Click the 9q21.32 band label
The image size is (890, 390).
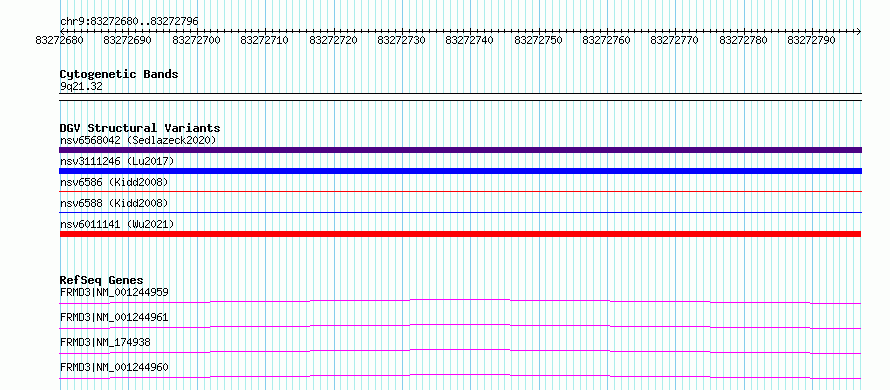(x=81, y=87)
